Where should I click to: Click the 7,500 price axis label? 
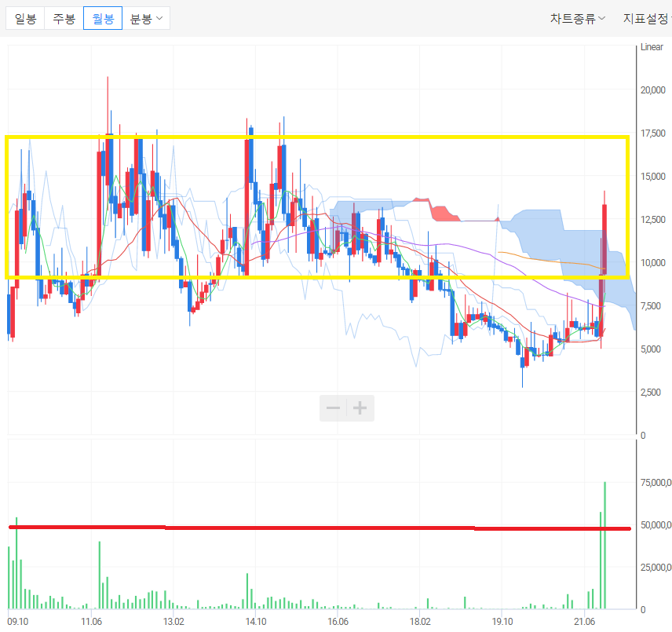click(x=651, y=306)
